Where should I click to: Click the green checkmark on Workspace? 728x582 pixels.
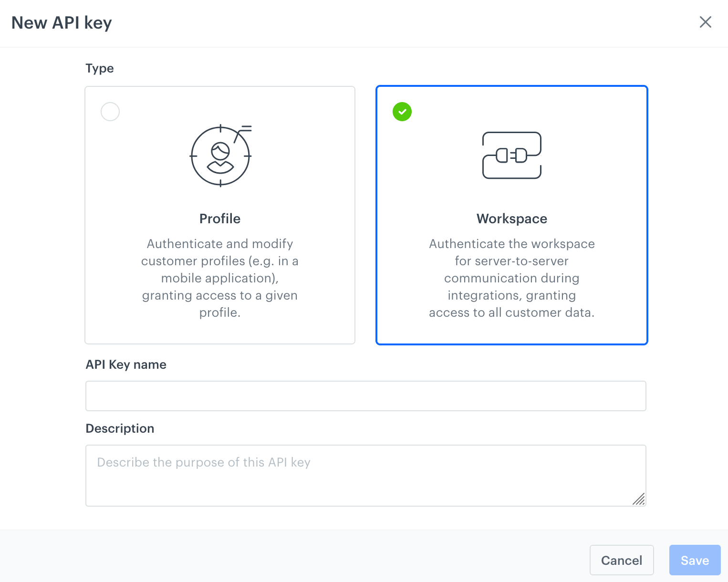coord(402,111)
